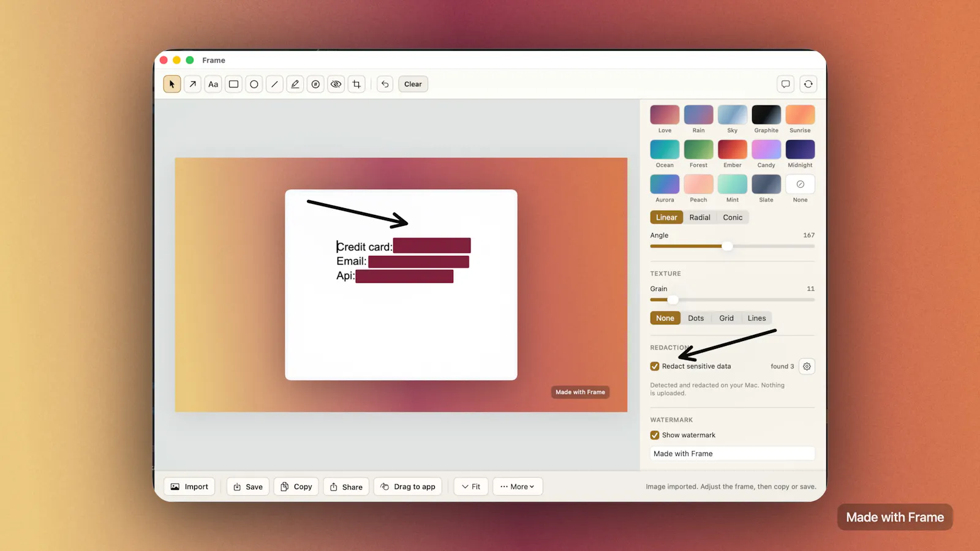Select the pointer selection tool
980x551 pixels.
click(172, 84)
